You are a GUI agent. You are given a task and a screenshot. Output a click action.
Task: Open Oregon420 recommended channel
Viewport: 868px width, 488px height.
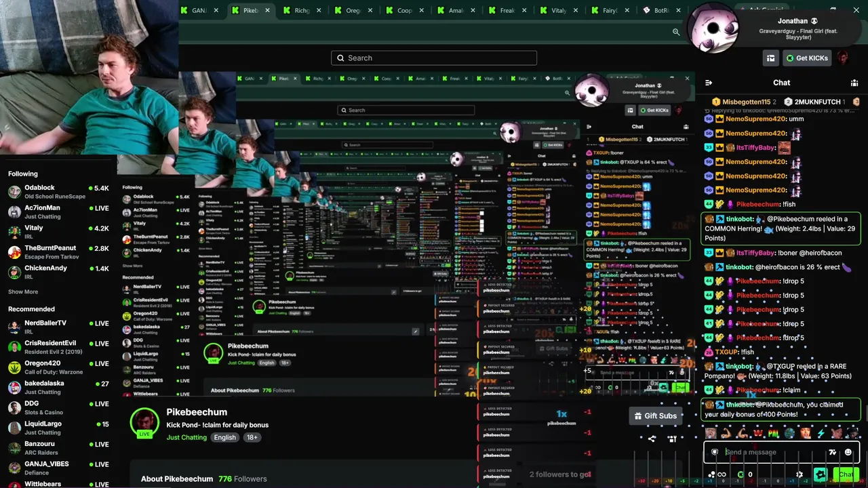point(58,367)
